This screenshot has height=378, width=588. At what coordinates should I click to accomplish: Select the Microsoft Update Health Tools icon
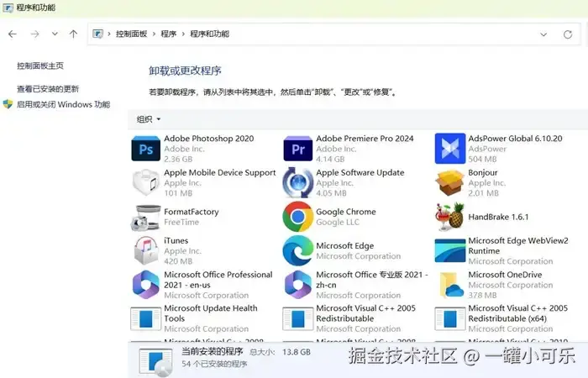pyautogui.click(x=146, y=318)
